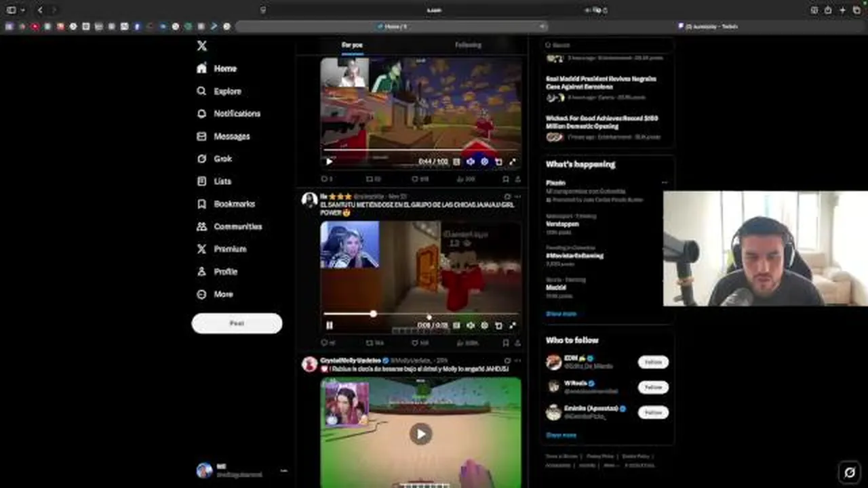868x488 pixels.
Task: Open Lists in the sidebar
Action: [214, 182]
